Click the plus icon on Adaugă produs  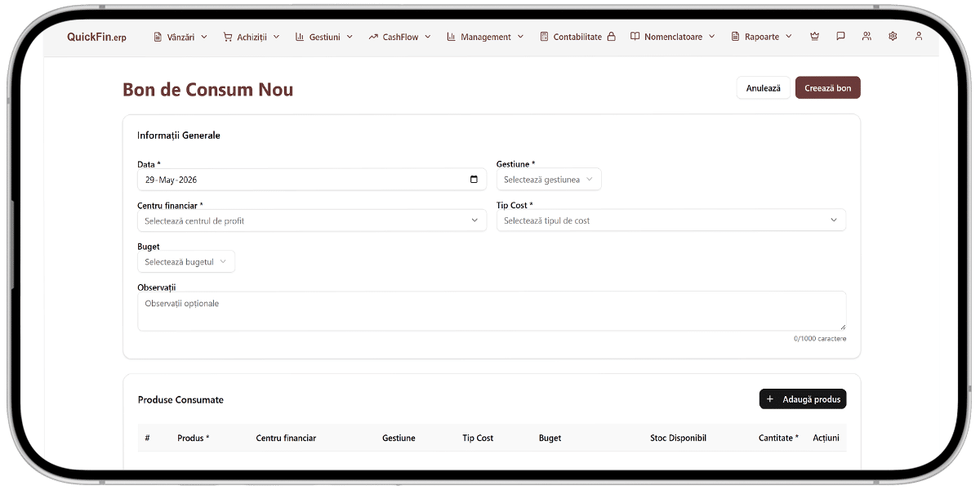click(770, 399)
